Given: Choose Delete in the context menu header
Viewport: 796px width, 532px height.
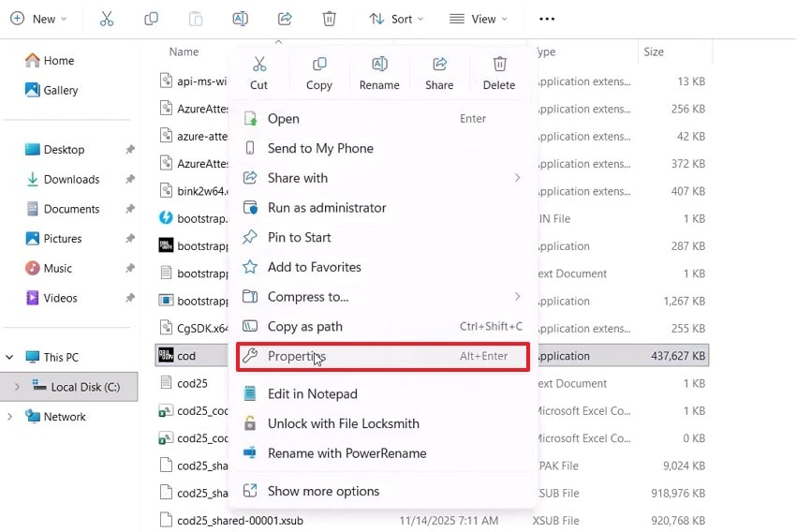Looking at the screenshot, I should (499, 74).
